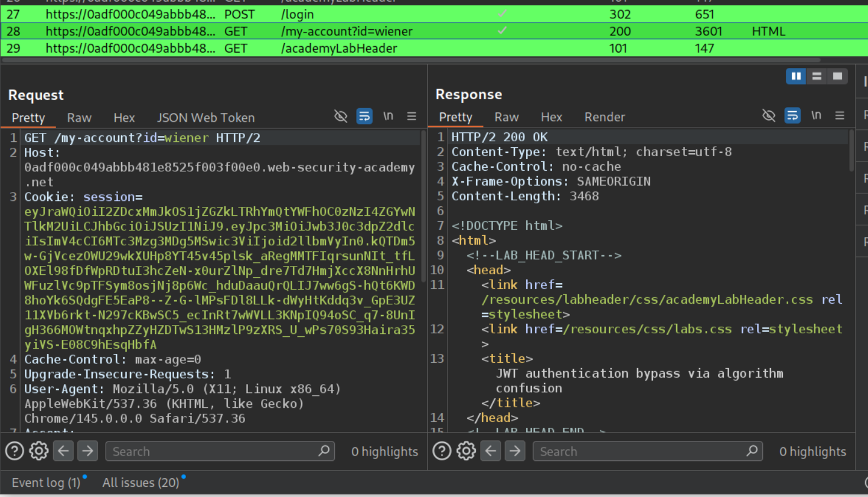
Task: Switch to JSON Web Token tab
Action: click(x=205, y=118)
